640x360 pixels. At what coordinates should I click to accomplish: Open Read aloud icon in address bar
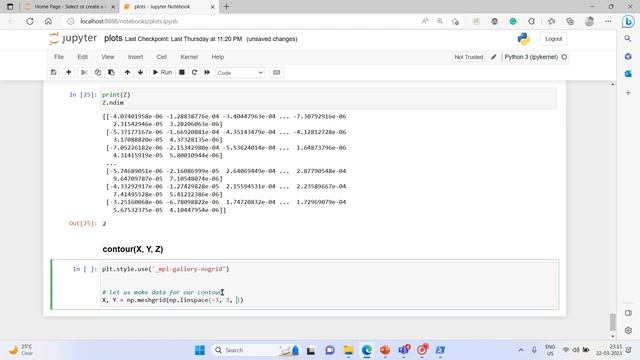[425, 21]
